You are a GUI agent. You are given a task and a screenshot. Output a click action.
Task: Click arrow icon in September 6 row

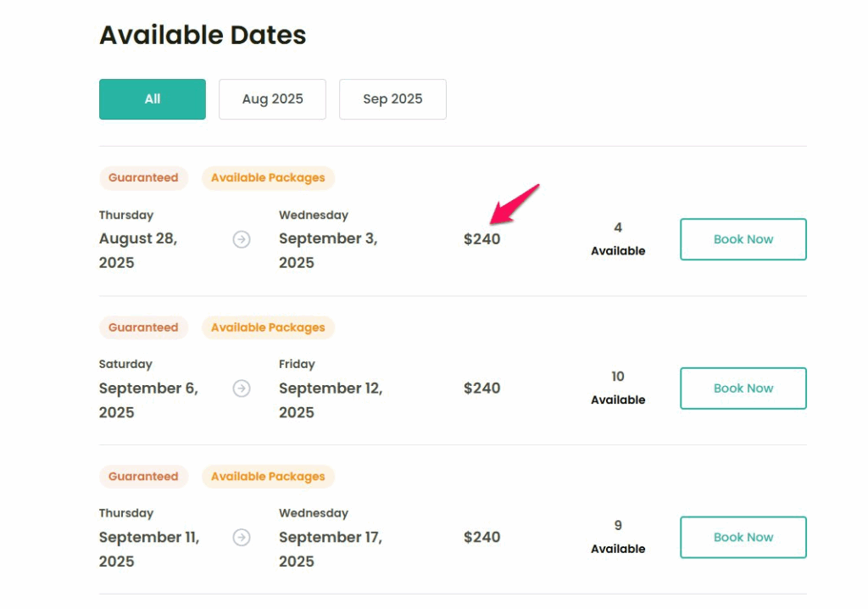[x=242, y=388]
